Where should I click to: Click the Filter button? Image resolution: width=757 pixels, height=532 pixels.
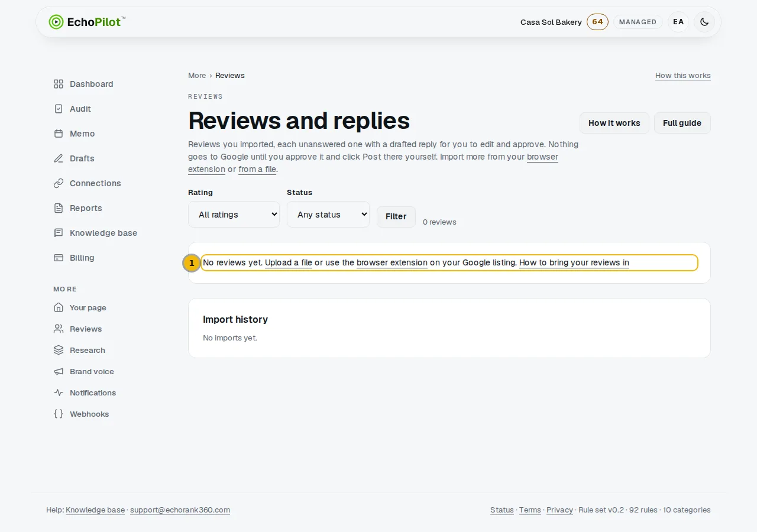coord(396,216)
